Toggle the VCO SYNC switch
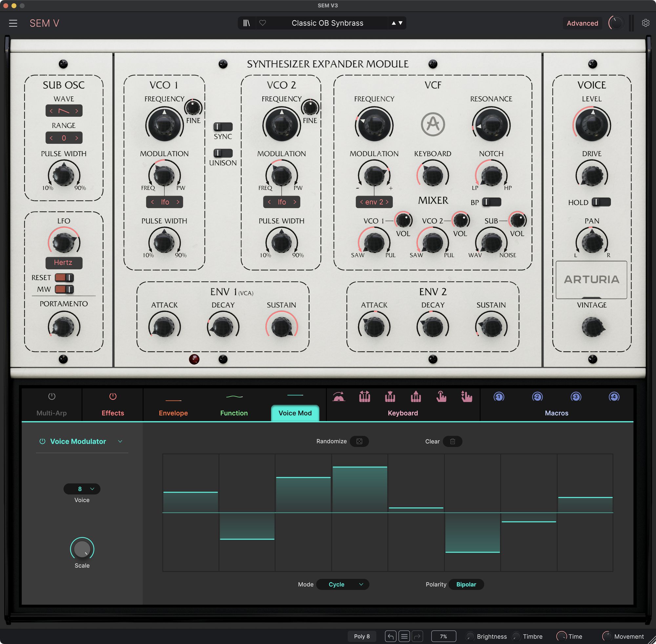The width and height of the screenshot is (656, 644). tap(223, 127)
